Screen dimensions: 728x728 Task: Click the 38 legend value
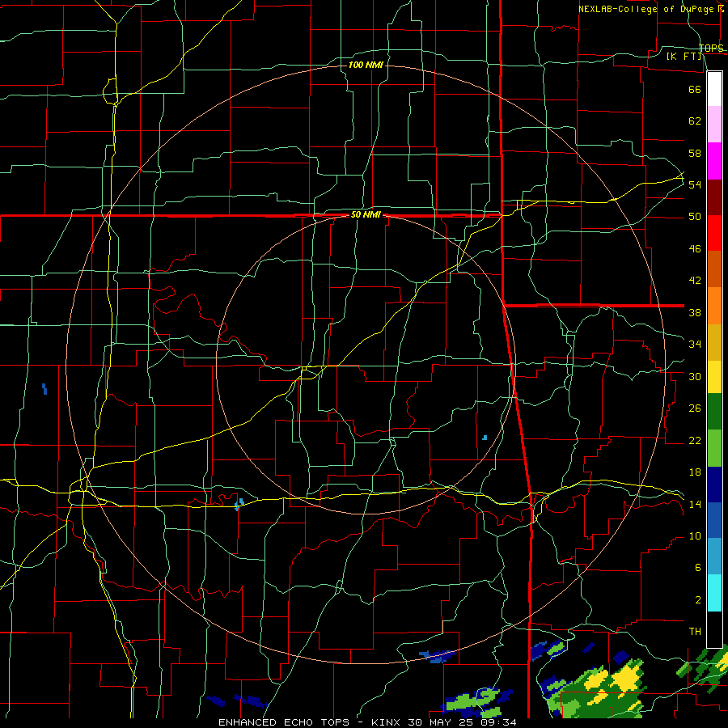point(695,312)
